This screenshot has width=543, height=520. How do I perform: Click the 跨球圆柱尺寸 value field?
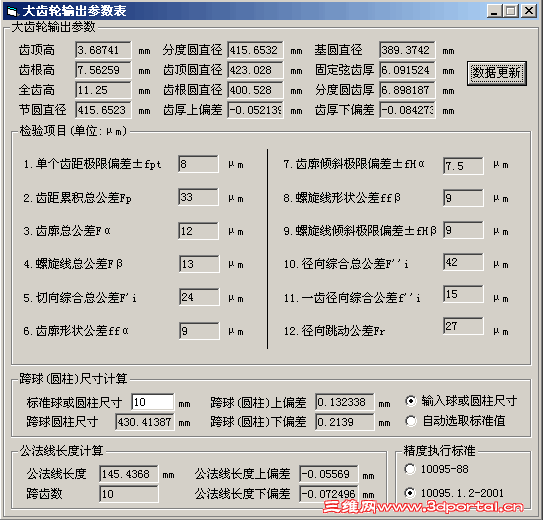pos(145,422)
